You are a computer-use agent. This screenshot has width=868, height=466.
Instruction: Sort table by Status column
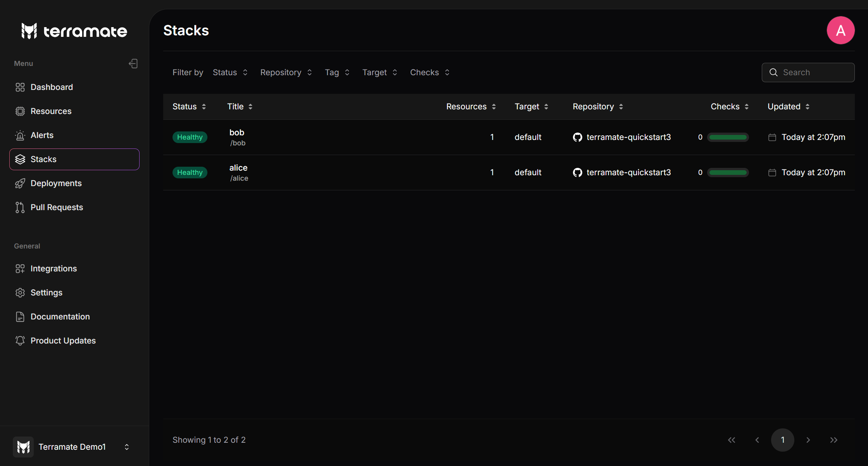tap(189, 107)
